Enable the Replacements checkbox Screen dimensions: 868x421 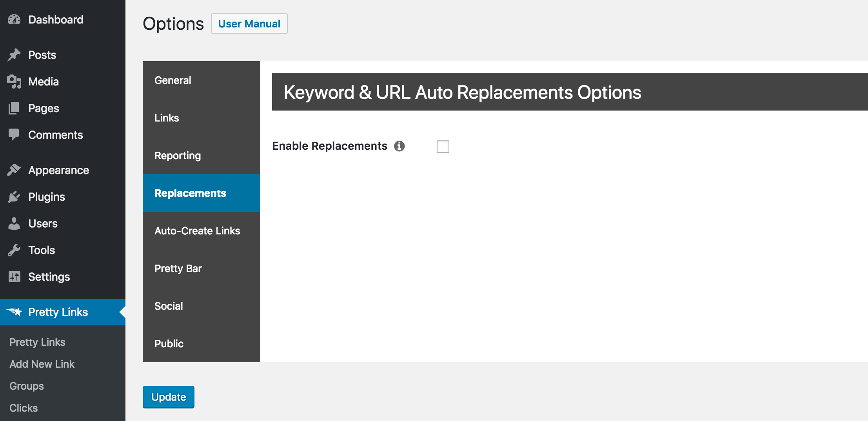(x=443, y=146)
